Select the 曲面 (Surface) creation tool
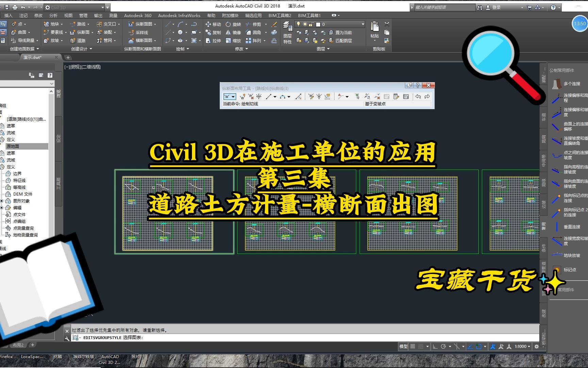 20,32
